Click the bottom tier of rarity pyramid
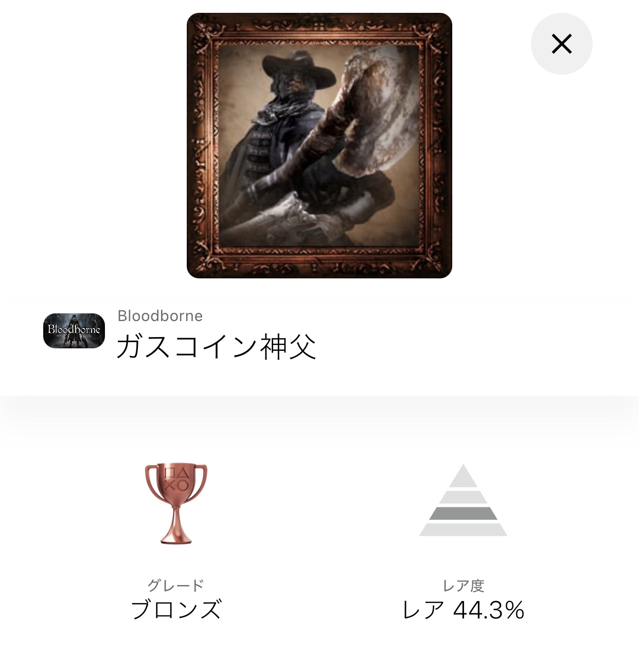The image size is (639, 672). point(463,530)
